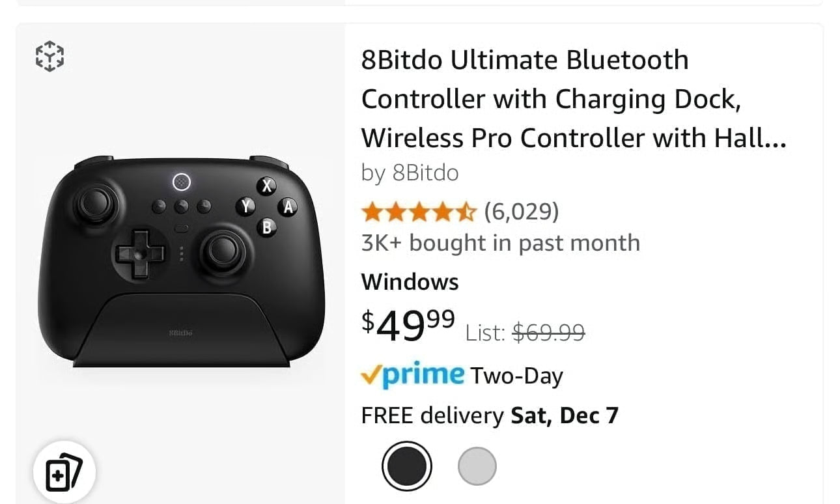Click the "by 8Bitdo" brand line
This screenshot has width=840, height=504.
click(410, 173)
